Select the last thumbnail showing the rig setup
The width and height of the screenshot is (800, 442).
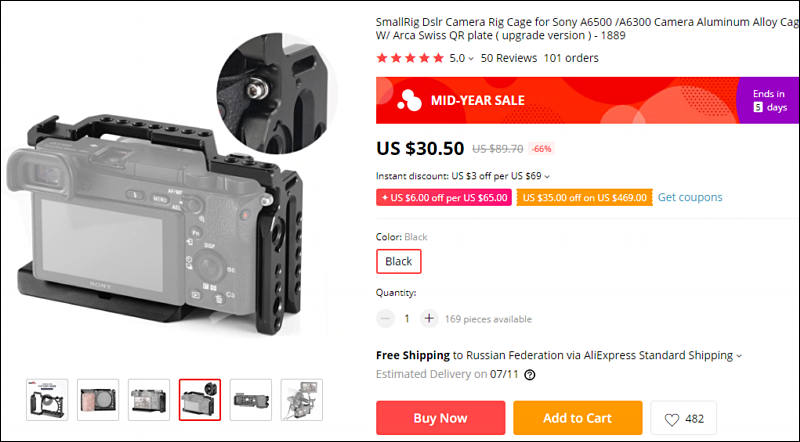tap(302, 400)
